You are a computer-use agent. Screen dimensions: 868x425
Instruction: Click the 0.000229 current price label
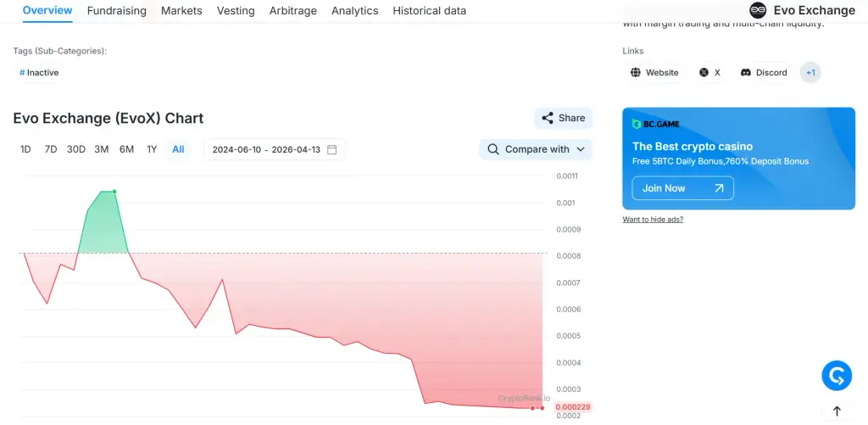(x=573, y=407)
